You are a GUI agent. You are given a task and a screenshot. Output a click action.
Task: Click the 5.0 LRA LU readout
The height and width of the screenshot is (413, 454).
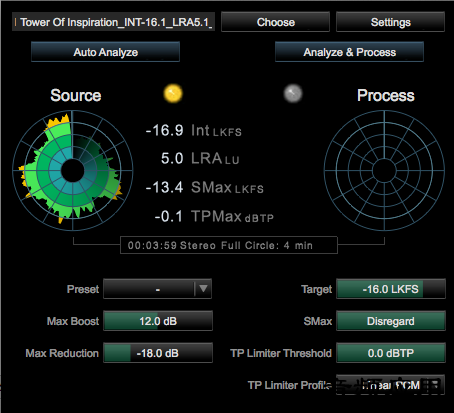click(200, 158)
